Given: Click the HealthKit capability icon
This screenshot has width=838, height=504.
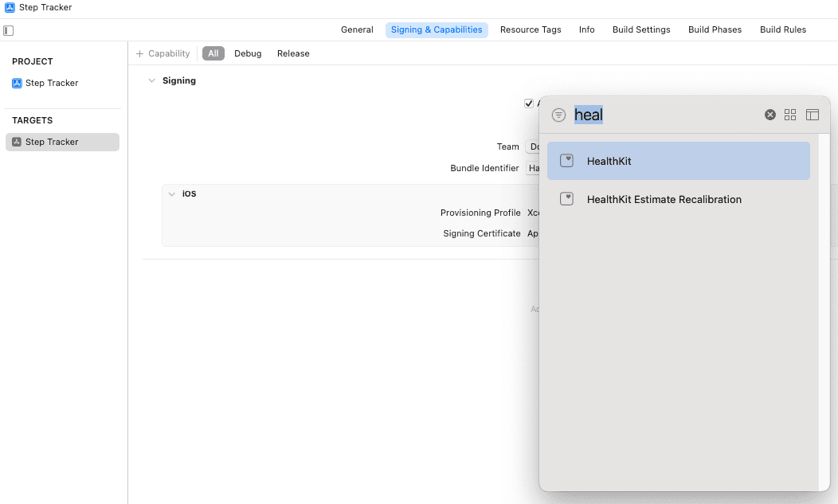Looking at the screenshot, I should pyautogui.click(x=566, y=160).
